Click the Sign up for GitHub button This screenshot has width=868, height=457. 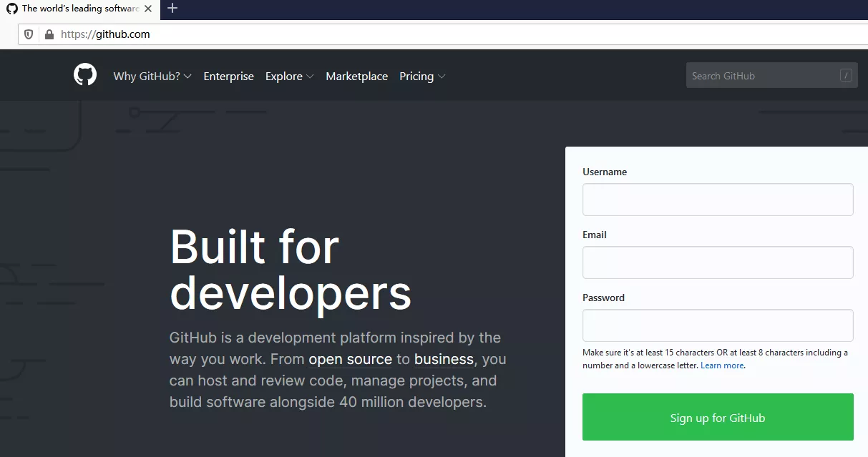click(x=718, y=417)
